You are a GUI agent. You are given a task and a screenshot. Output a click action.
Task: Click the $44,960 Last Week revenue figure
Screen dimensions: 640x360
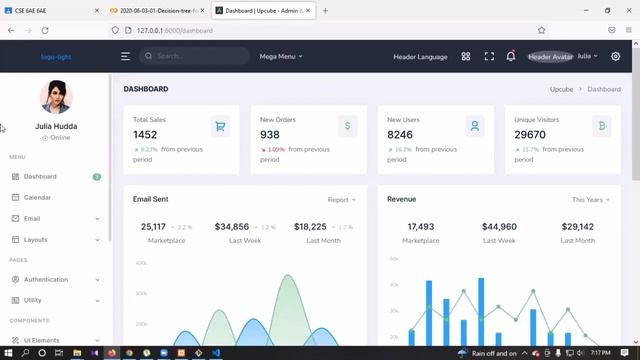[499, 227]
